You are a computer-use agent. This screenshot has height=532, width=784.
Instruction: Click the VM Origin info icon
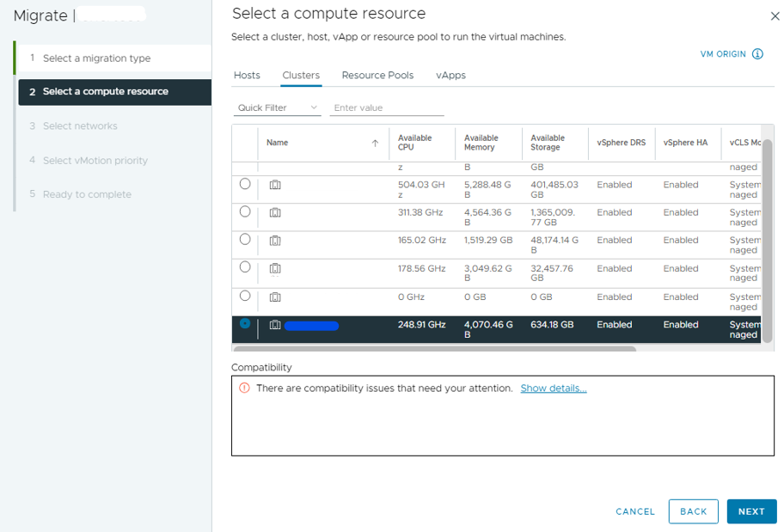[x=757, y=54]
